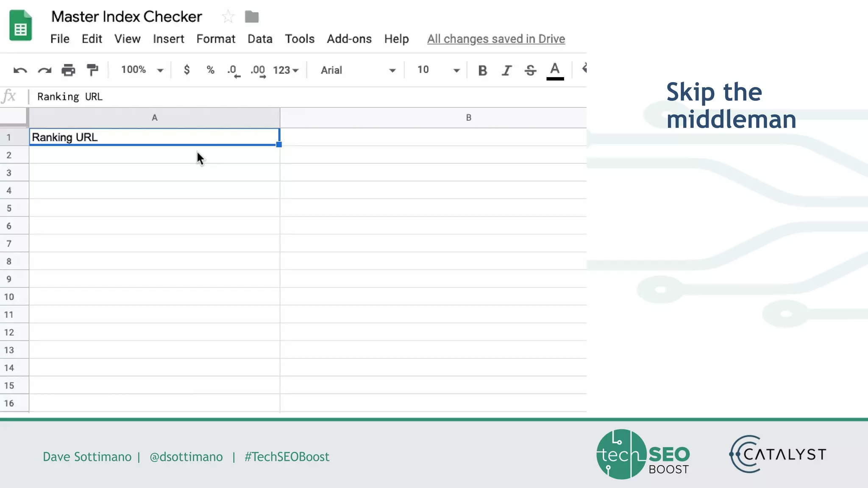Select row 16 header
868x488 pixels.
[14, 403]
